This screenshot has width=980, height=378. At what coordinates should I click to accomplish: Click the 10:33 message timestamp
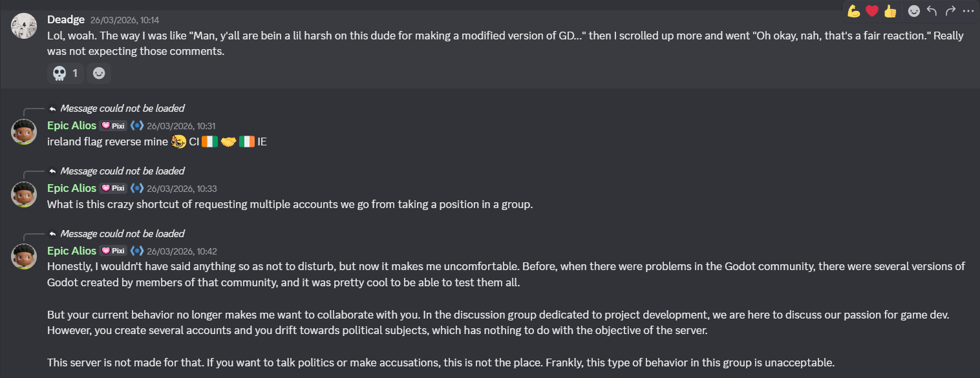click(182, 189)
